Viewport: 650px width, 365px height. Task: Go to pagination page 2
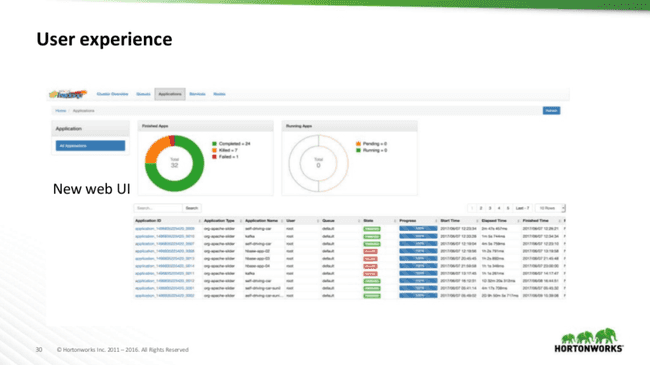(481, 208)
